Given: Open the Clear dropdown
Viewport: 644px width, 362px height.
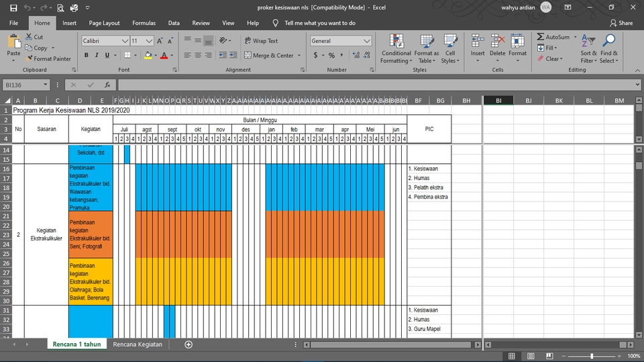Looking at the screenshot, I should pos(550,59).
